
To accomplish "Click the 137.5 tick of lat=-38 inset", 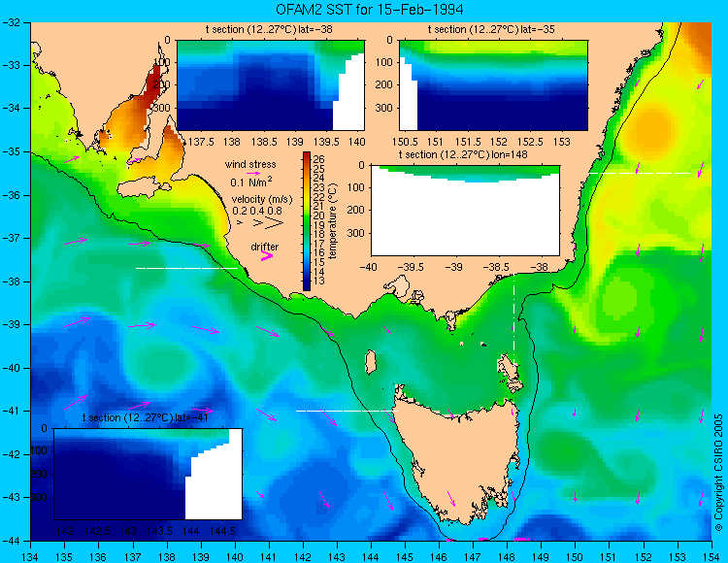I will coord(202,142).
